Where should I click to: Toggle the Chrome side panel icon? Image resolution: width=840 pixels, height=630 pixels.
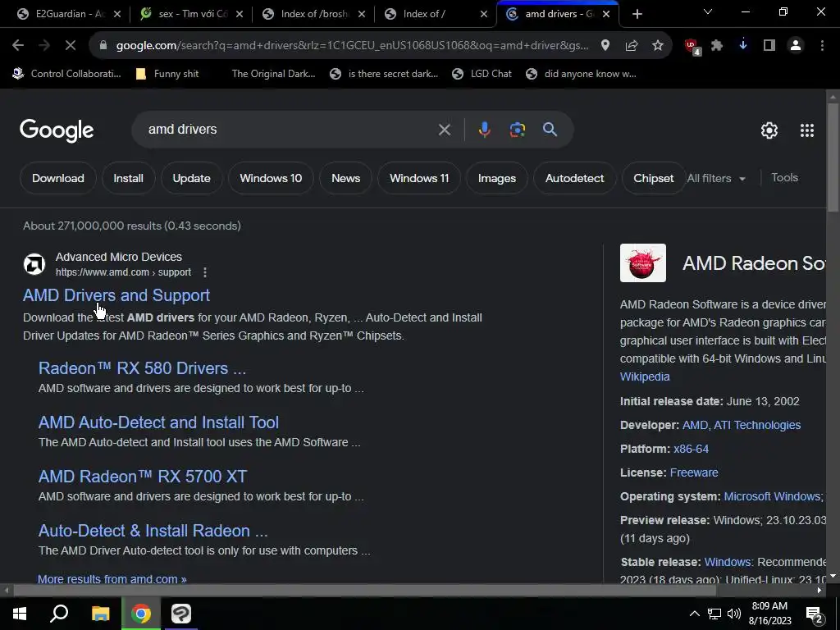(x=769, y=46)
